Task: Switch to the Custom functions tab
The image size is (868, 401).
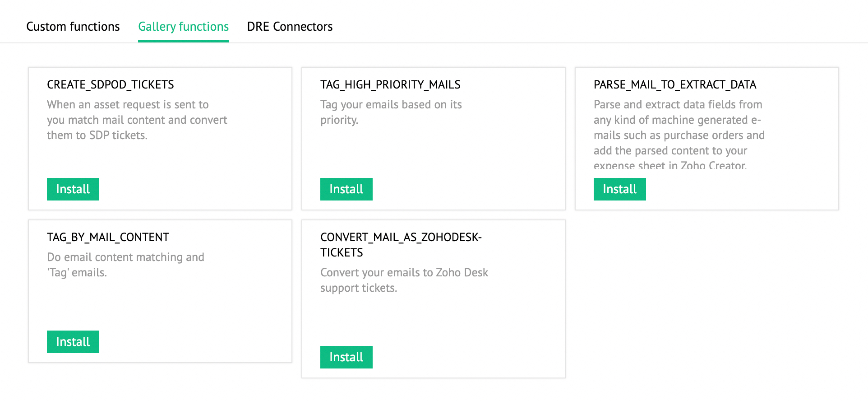Action: click(x=73, y=27)
